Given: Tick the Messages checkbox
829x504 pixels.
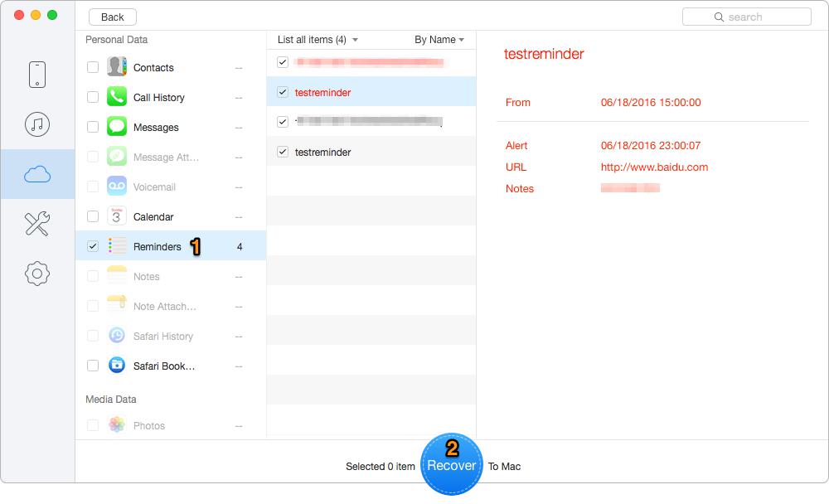Looking at the screenshot, I should pos(93,127).
